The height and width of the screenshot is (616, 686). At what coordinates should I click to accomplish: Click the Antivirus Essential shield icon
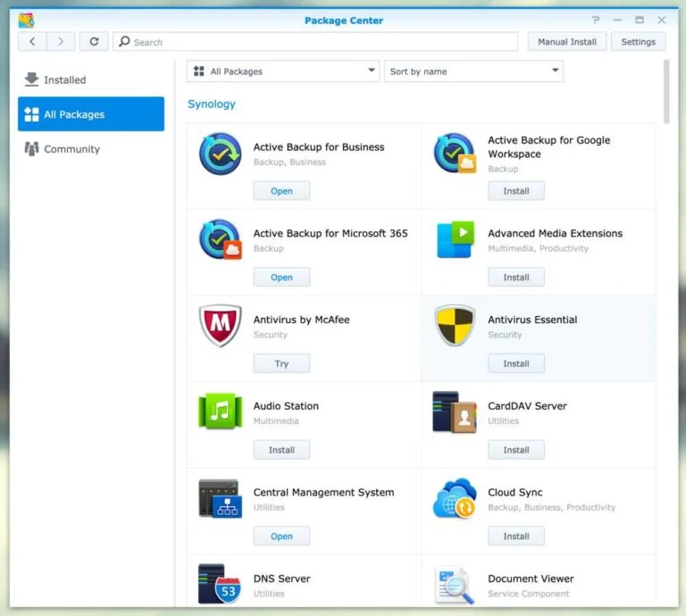click(455, 325)
